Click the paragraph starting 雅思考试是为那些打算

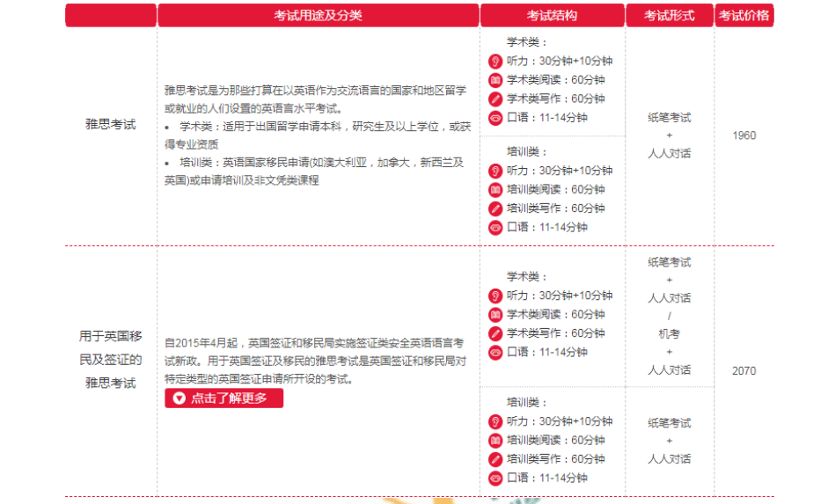point(315,99)
